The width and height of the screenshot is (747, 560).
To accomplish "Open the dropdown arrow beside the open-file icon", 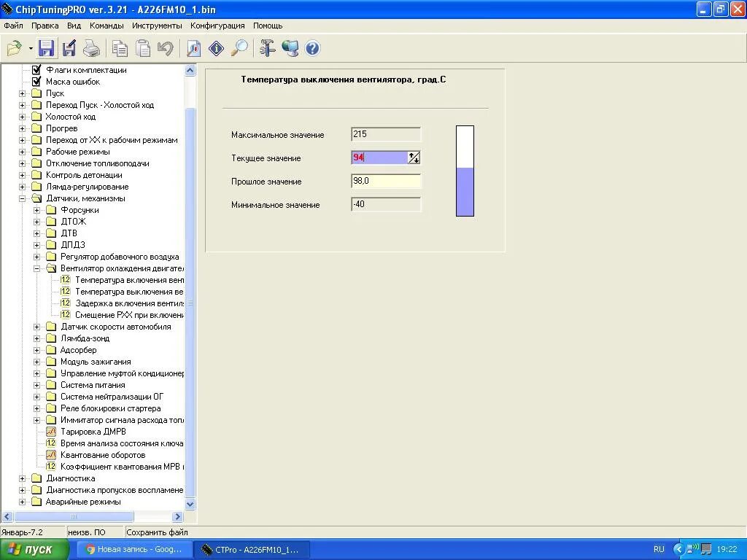I will [31, 48].
